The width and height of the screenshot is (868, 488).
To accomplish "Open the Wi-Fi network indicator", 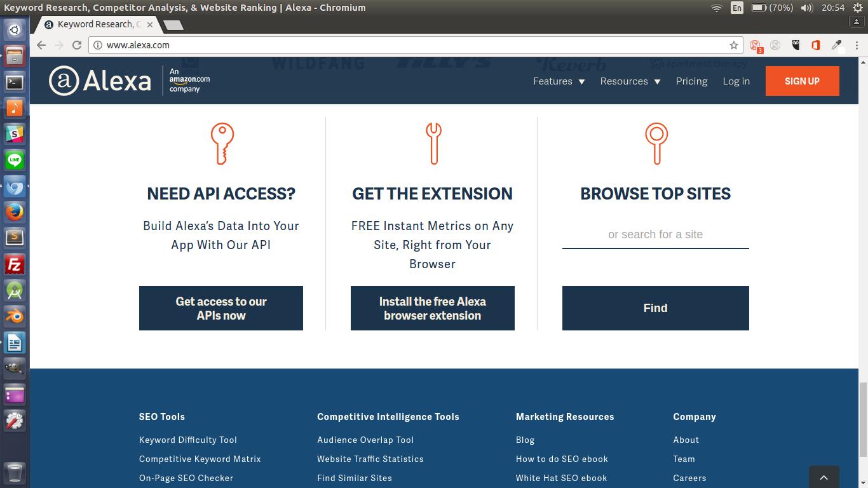I will [x=717, y=8].
